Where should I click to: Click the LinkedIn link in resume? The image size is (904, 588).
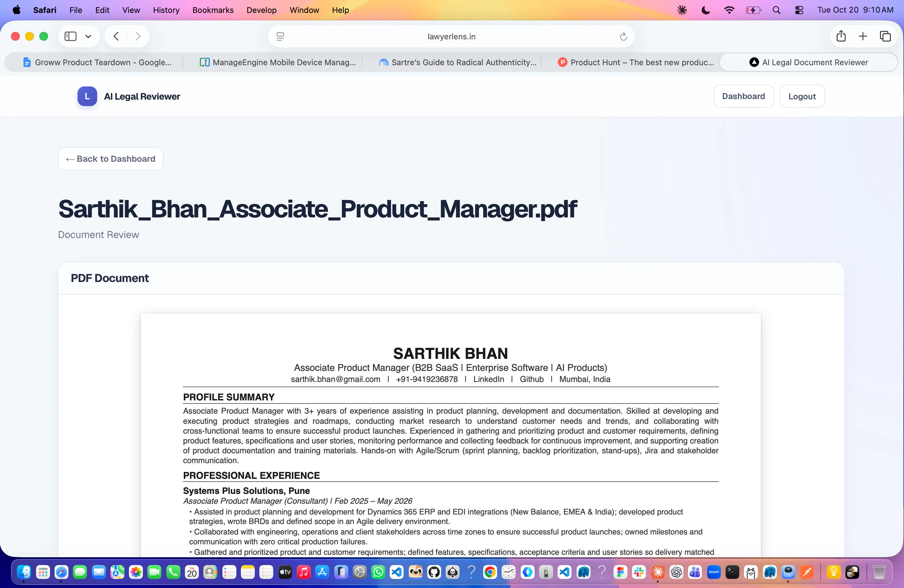[489, 379]
